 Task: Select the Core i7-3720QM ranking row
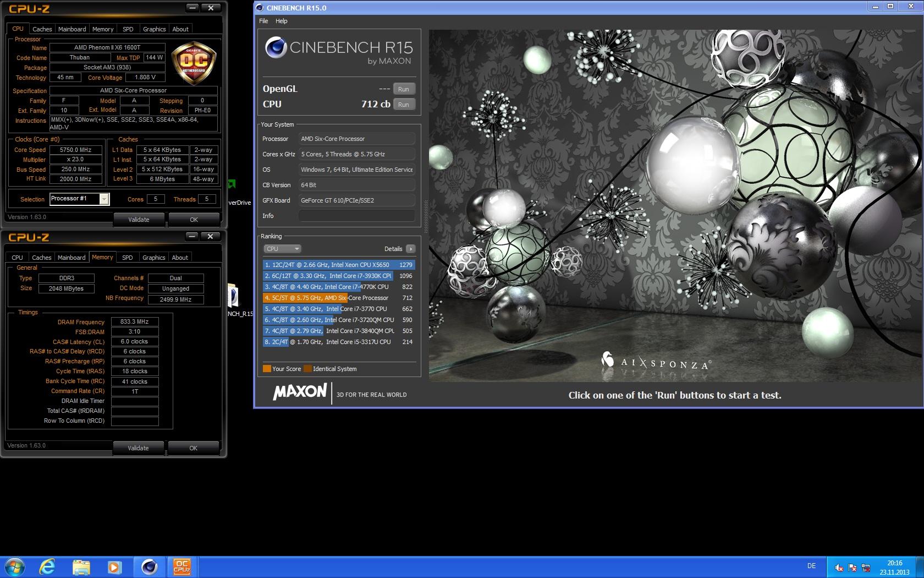[x=338, y=320]
